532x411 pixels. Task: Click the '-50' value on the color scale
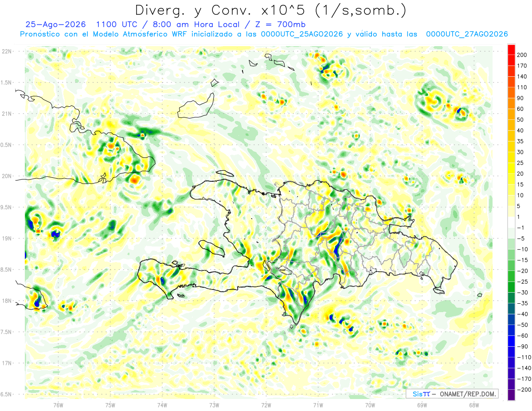coord(523,325)
